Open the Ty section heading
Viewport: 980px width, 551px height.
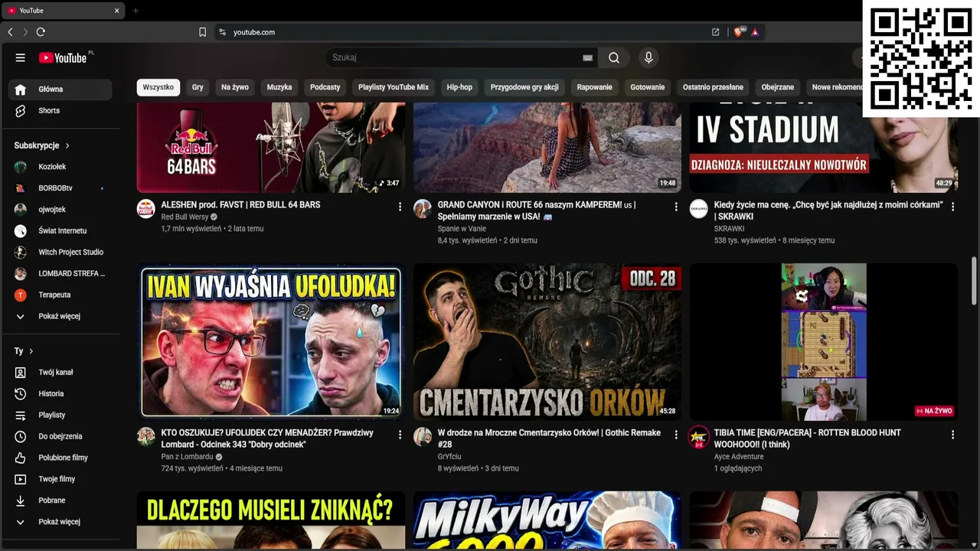[24, 351]
